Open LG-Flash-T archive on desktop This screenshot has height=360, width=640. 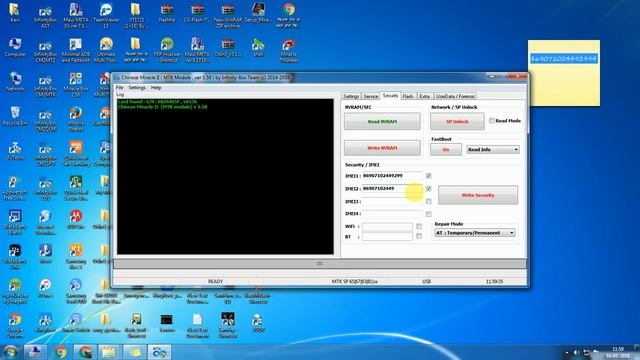point(197,13)
